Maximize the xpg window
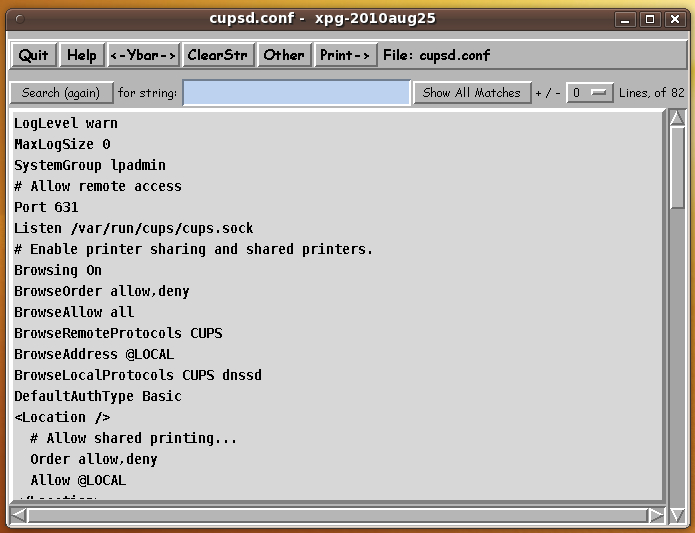Image resolution: width=695 pixels, height=533 pixels. click(649, 18)
